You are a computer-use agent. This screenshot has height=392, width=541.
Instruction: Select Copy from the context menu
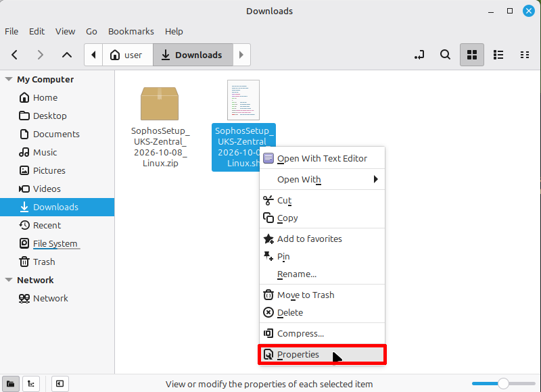click(322, 218)
